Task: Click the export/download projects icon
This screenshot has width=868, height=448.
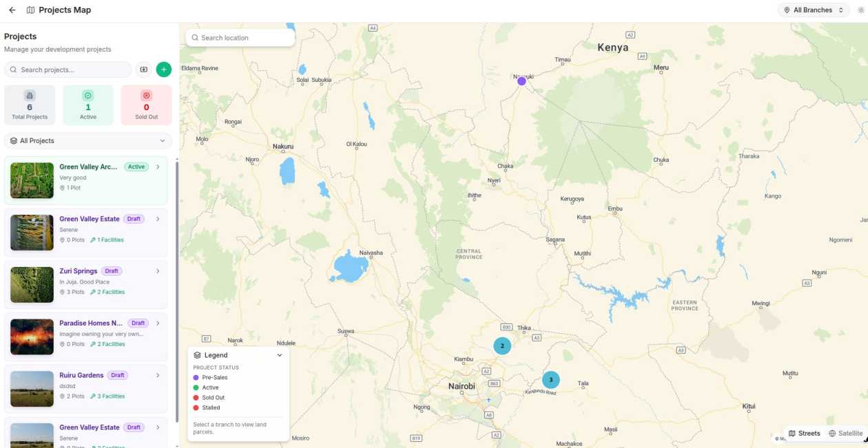Action: [x=143, y=70]
